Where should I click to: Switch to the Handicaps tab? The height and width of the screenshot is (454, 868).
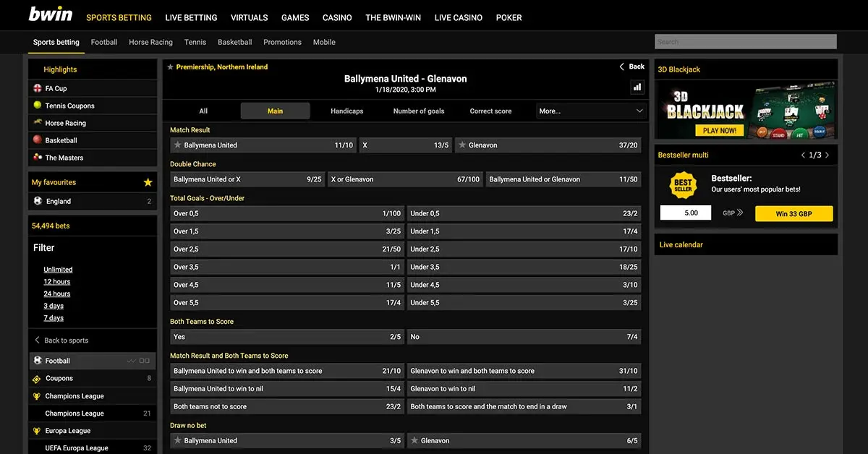coord(347,111)
